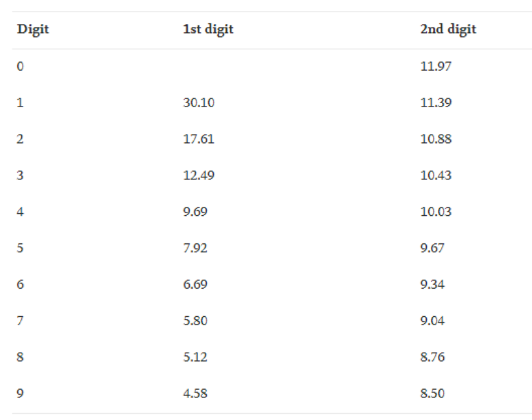
Task: Click the row label for digit 9
Action: [x=21, y=394]
